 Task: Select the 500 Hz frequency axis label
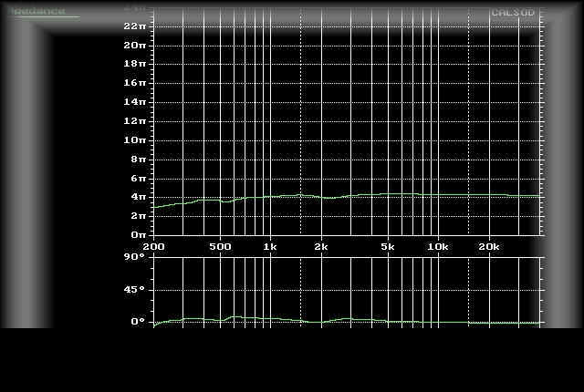pyautogui.click(x=220, y=246)
